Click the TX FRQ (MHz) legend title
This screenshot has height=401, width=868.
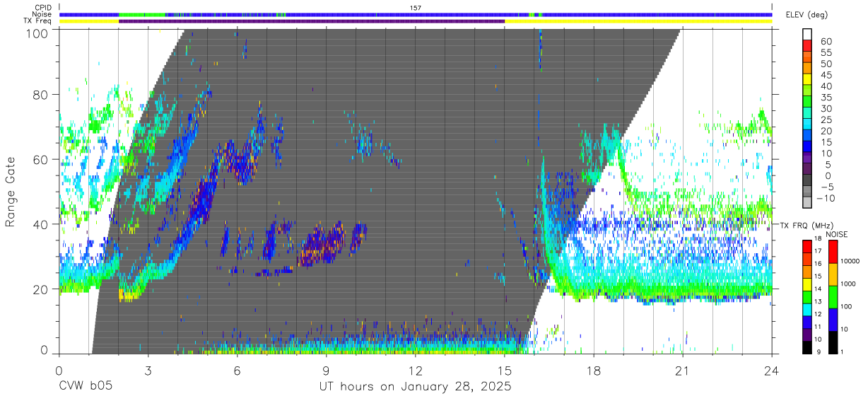click(805, 225)
